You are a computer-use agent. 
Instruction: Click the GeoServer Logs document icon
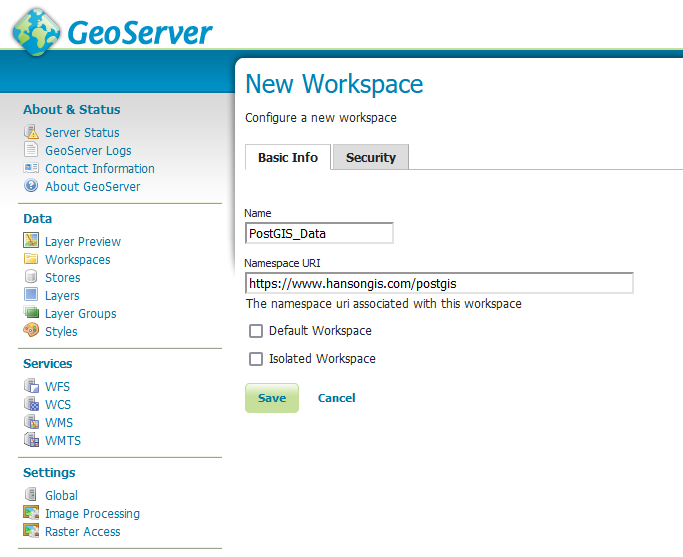(31, 150)
